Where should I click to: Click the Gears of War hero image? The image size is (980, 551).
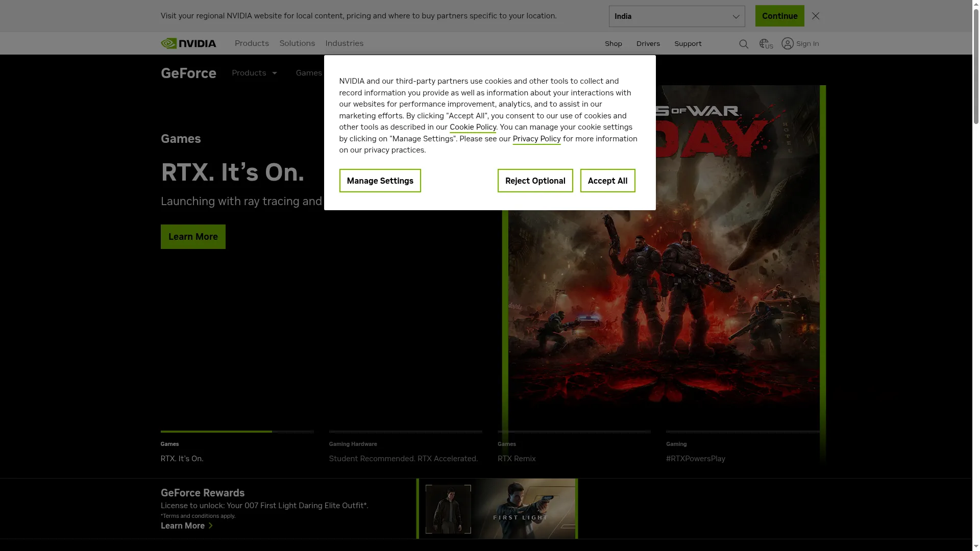point(664,306)
